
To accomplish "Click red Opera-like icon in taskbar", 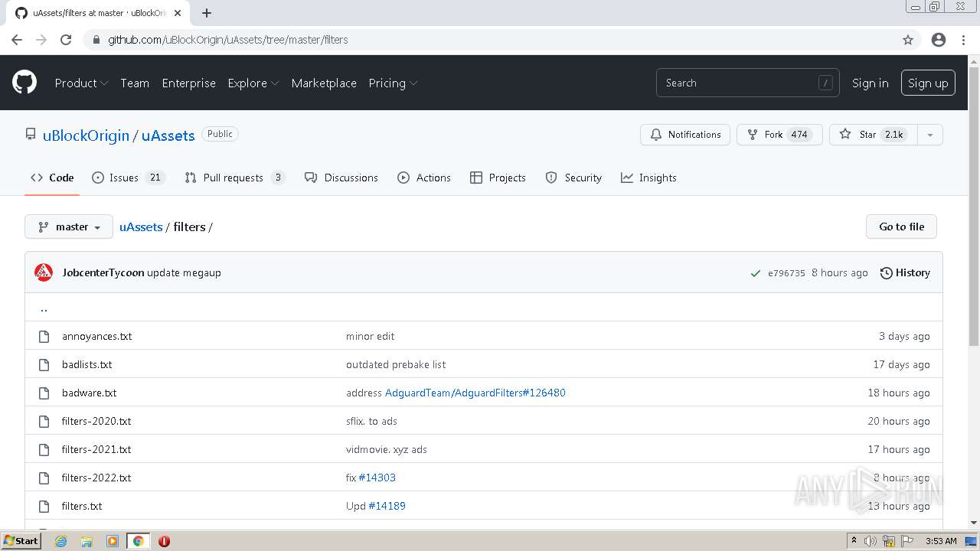I will 164,541.
